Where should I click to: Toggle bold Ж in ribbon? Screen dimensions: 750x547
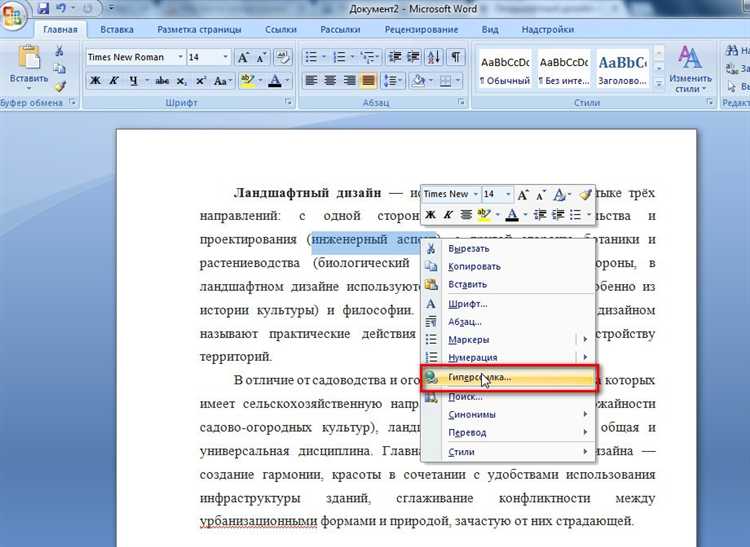click(x=95, y=80)
